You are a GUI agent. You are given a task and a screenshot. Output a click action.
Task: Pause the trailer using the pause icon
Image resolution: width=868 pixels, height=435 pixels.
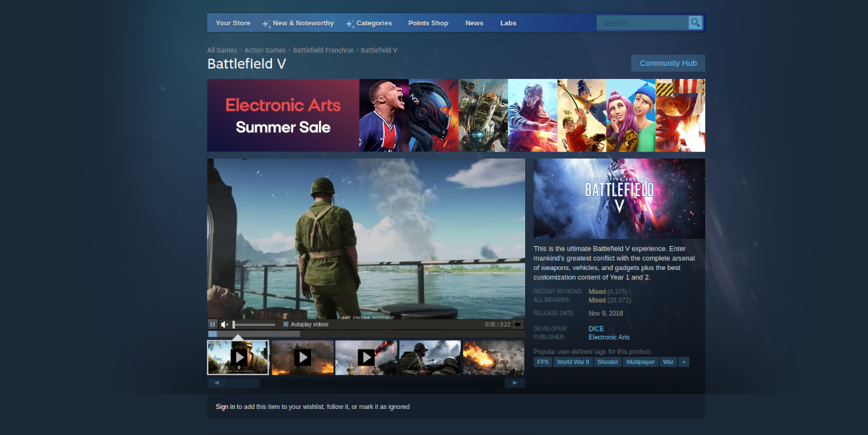pyautogui.click(x=212, y=324)
